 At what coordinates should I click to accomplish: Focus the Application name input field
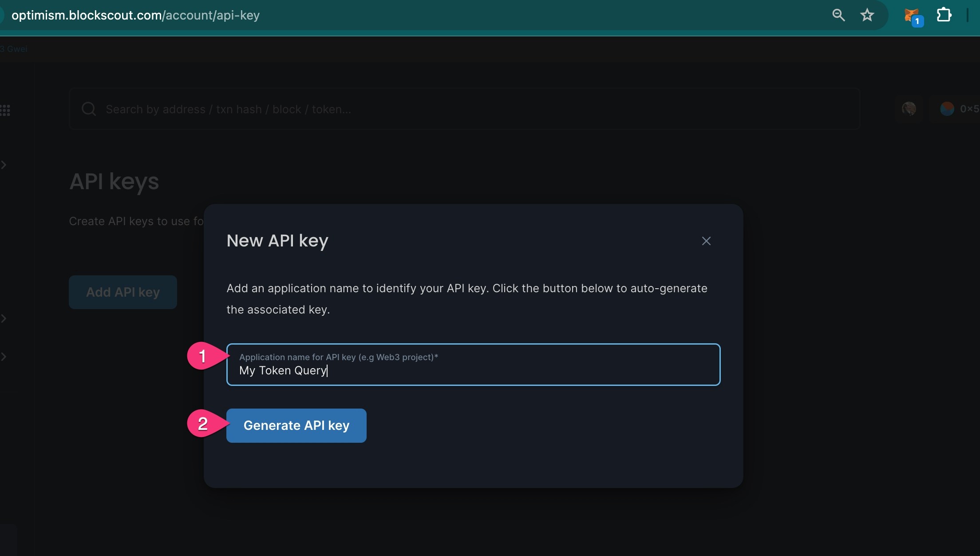click(x=473, y=365)
